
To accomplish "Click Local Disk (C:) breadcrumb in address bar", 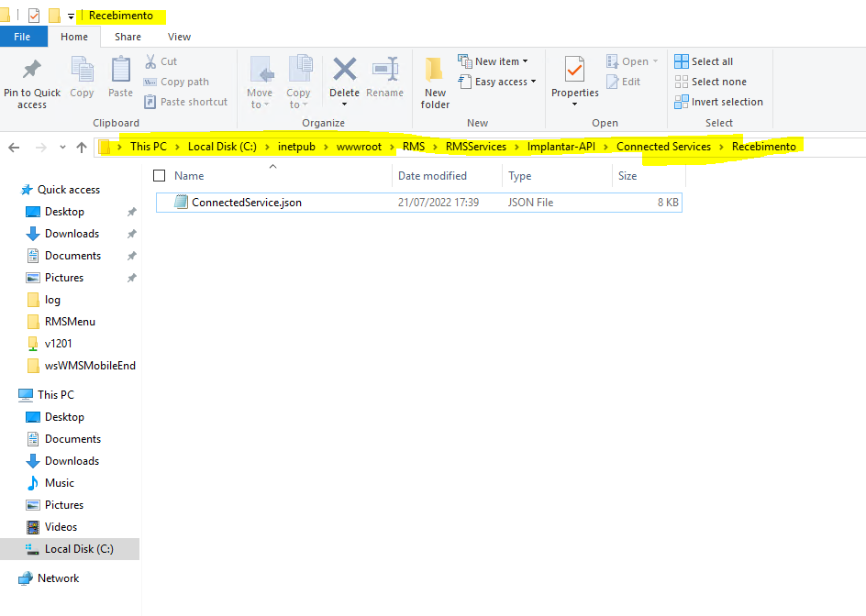I will click(x=222, y=147).
